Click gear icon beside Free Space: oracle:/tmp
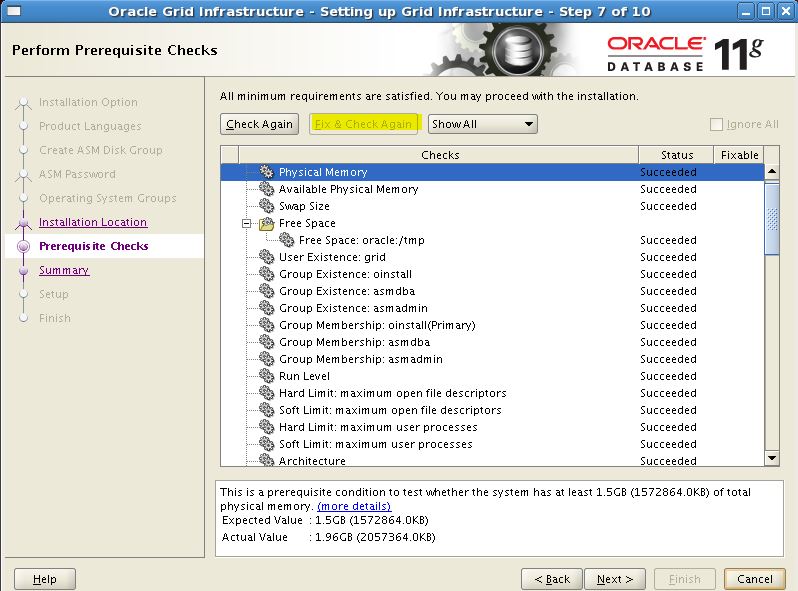Image resolution: width=798 pixels, height=591 pixels. tap(286, 240)
